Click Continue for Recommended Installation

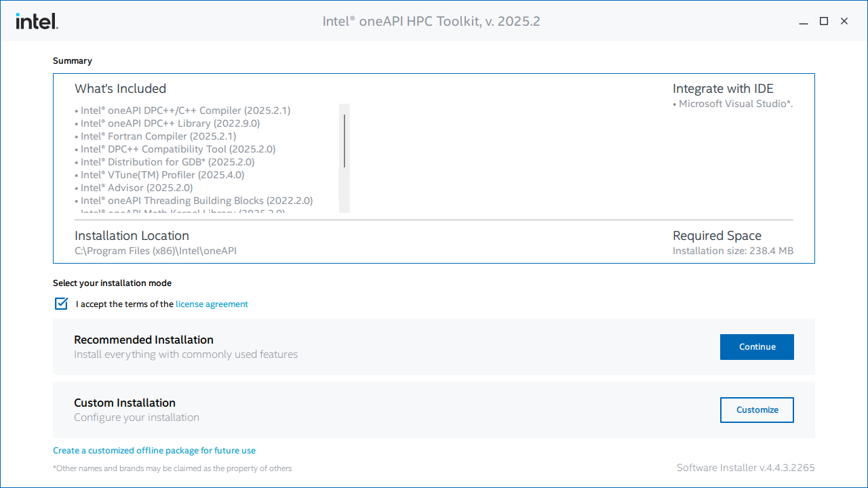pyautogui.click(x=757, y=347)
